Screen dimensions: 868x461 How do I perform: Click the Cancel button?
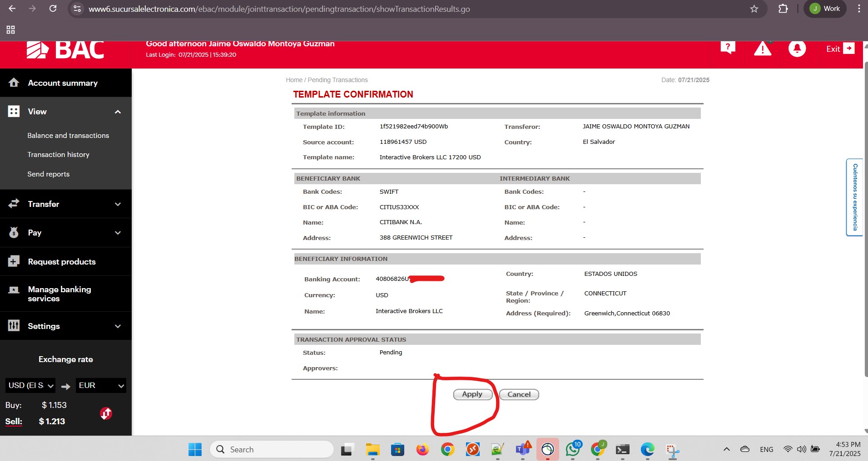pyautogui.click(x=519, y=394)
